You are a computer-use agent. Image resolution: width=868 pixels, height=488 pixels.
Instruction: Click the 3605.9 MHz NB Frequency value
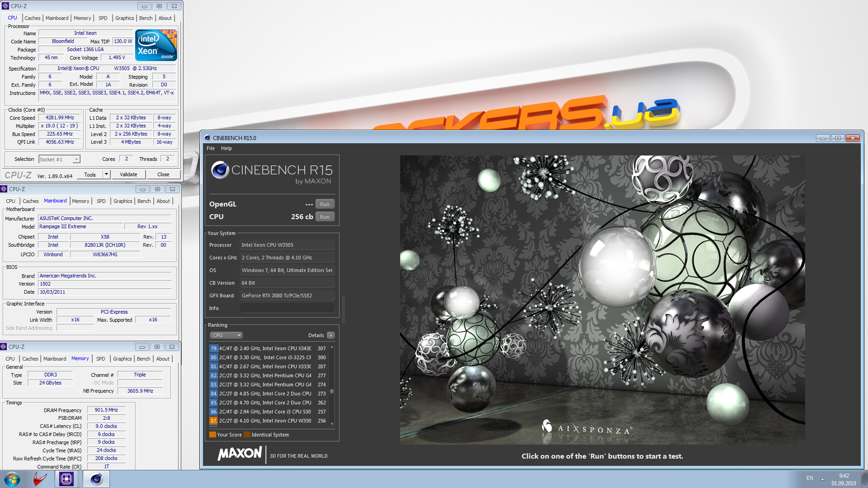[140, 391]
